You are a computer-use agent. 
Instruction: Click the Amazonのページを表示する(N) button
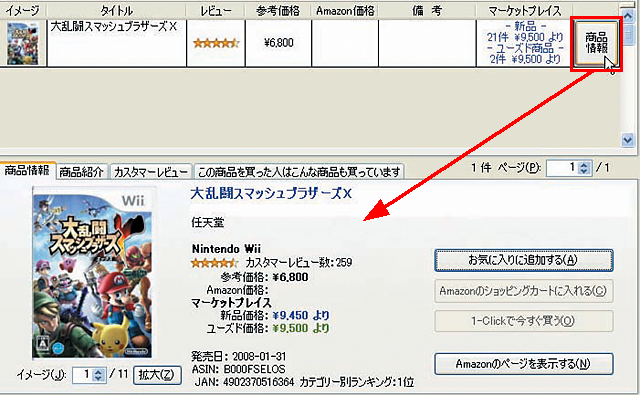click(x=524, y=364)
